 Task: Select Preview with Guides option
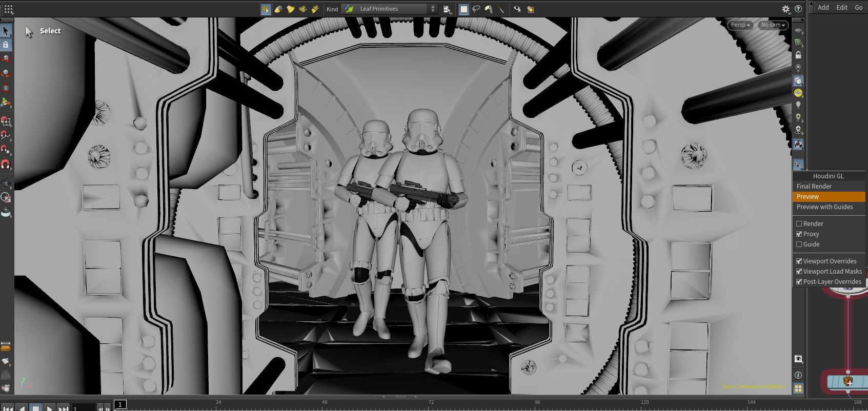tap(829, 207)
